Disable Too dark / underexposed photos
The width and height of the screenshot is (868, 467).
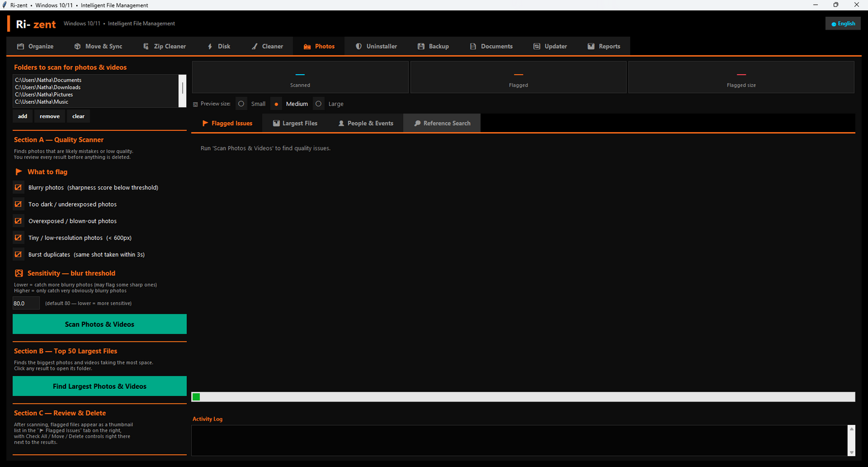tap(19, 204)
